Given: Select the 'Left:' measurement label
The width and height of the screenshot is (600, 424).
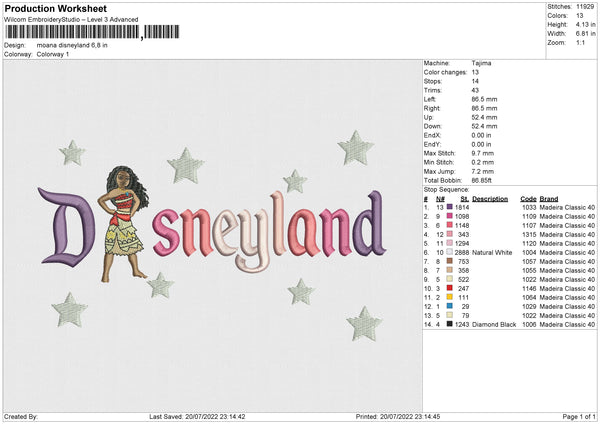Looking at the screenshot, I should (x=429, y=99).
